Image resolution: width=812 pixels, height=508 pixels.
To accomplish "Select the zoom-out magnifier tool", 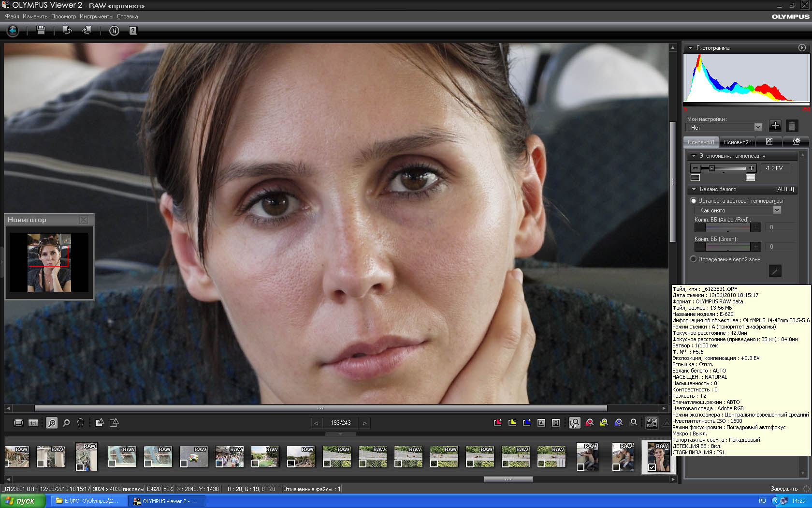I will click(x=66, y=423).
